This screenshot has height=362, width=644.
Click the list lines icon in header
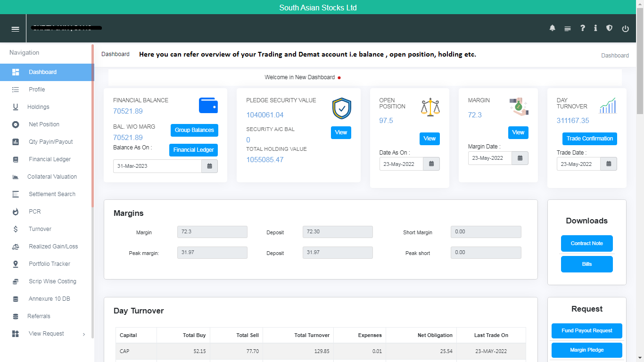click(x=568, y=29)
